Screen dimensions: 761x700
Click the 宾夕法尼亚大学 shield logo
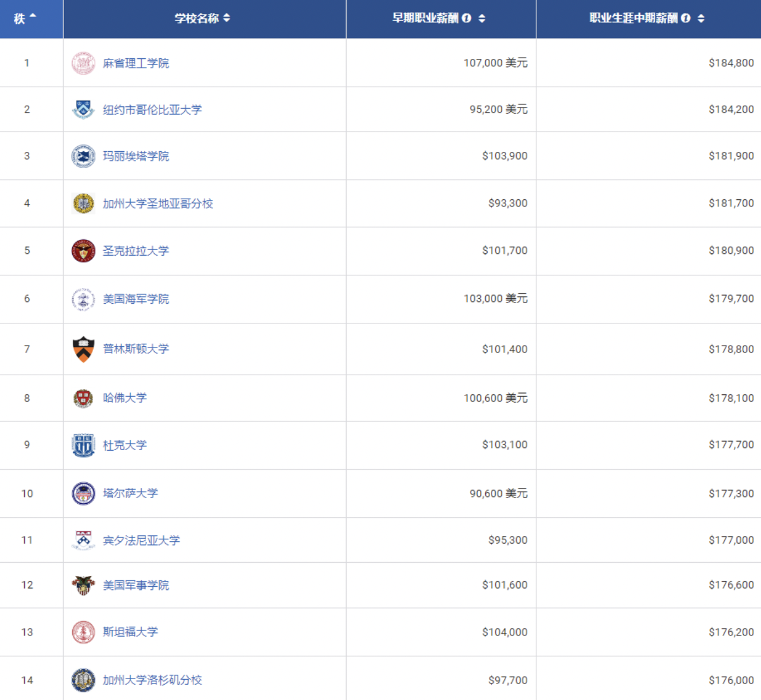(x=83, y=540)
